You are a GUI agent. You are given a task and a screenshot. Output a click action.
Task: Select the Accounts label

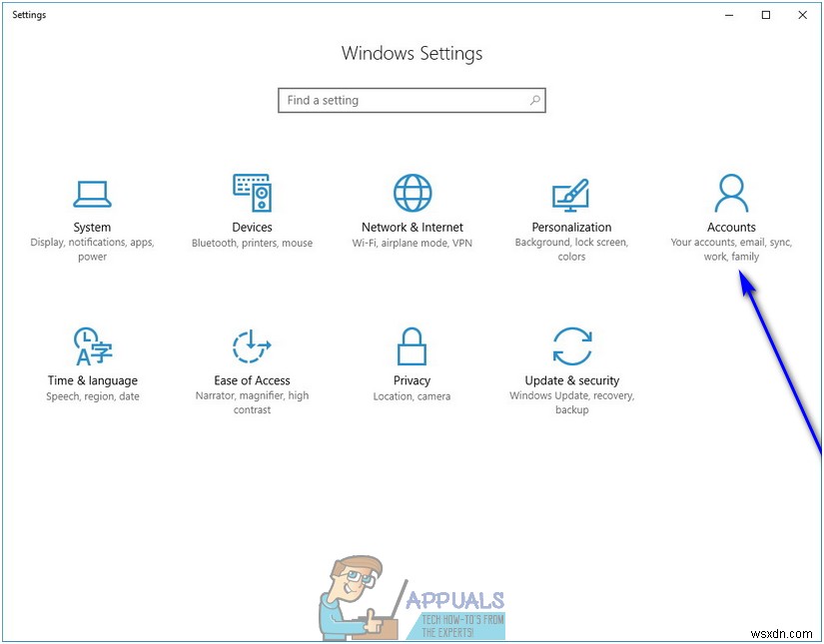(731, 227)
